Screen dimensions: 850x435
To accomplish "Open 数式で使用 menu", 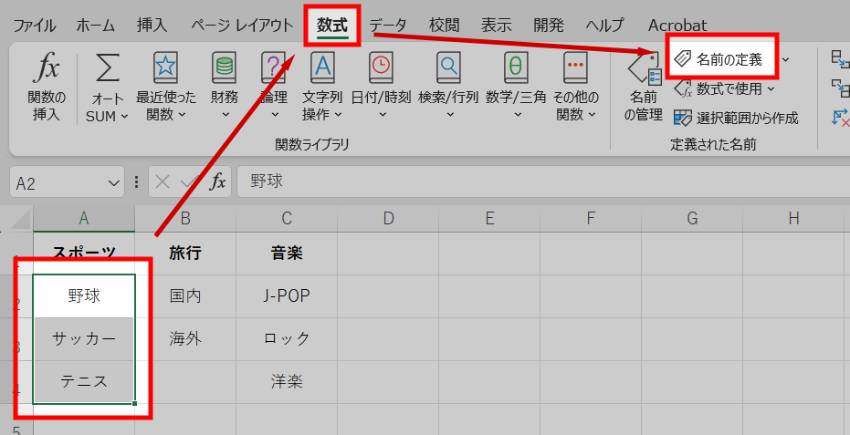I will [x=724, y=88].
